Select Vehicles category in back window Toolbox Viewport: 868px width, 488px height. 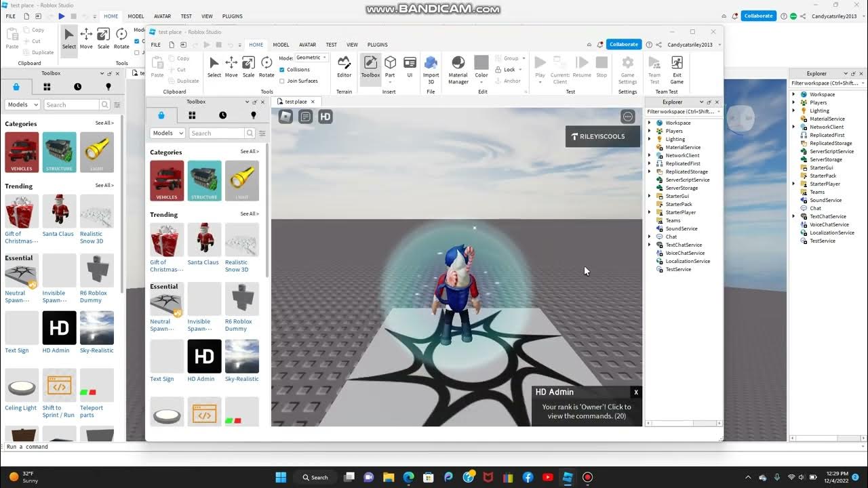point(22,152)
